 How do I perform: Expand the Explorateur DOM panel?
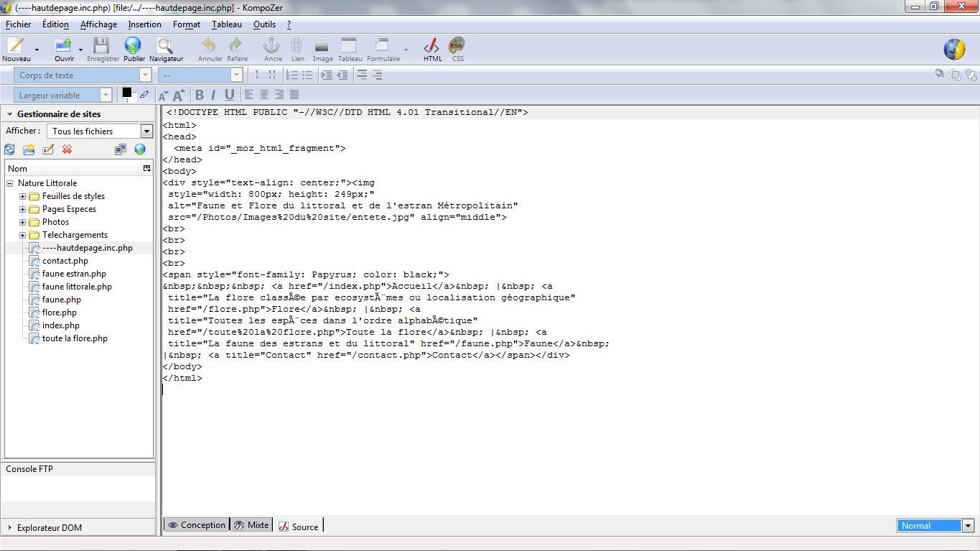10,528
